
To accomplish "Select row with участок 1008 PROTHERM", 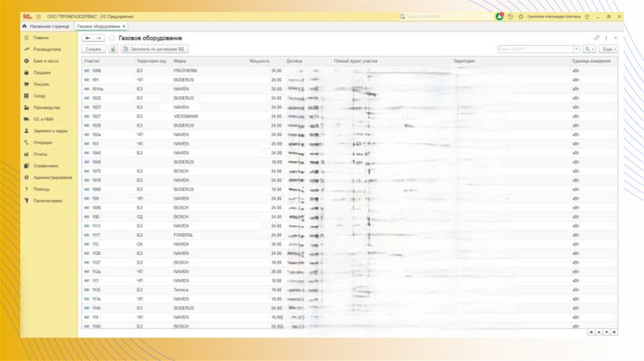I will coord(350,70).
